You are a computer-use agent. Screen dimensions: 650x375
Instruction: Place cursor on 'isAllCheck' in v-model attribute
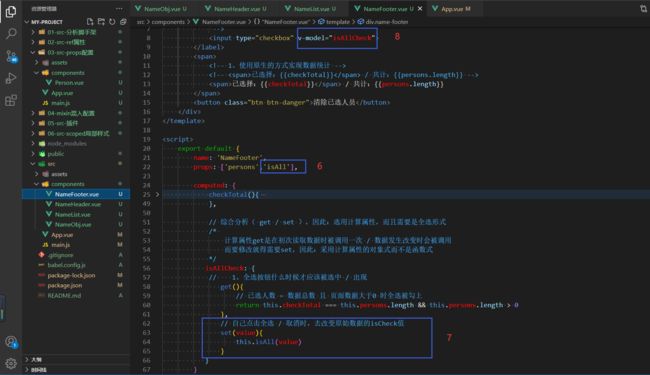[x=352, y=38]
